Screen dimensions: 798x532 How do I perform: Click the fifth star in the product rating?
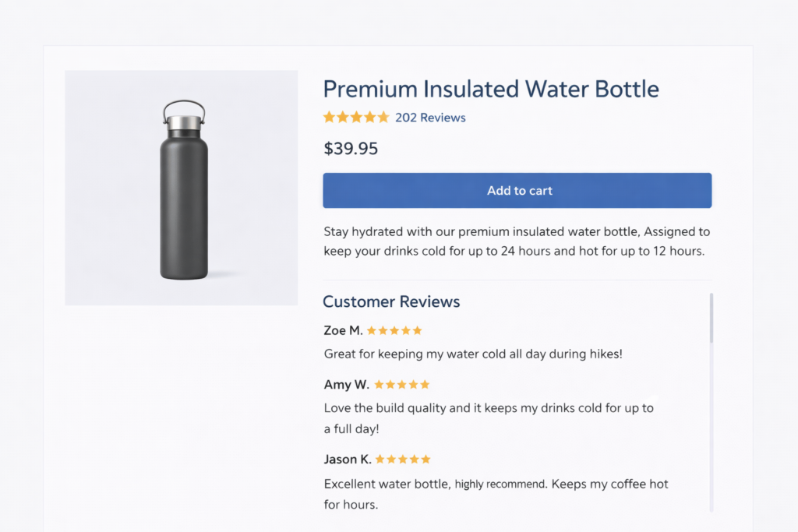coord(384,117)
